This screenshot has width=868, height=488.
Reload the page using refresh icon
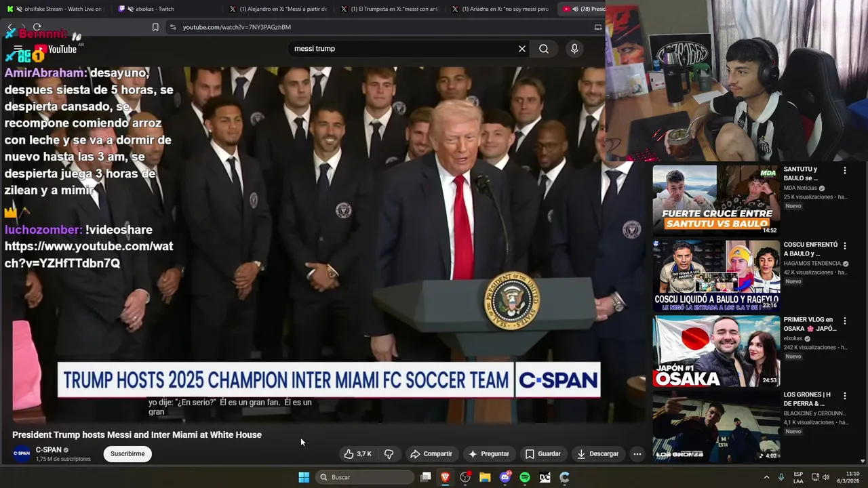(x=37, y=27)
